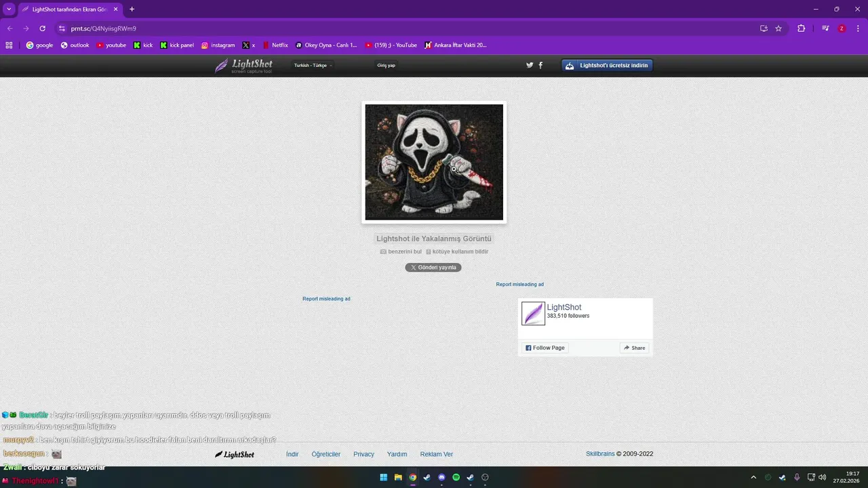
Task: Open the instagram bookmark
Action: pyautogui.click(x=218, y=45)
